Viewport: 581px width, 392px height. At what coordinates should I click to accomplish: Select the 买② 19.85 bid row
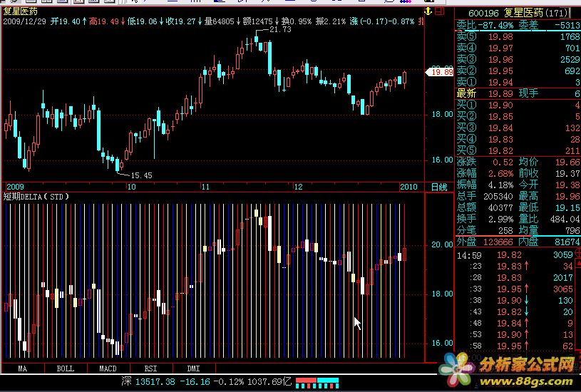coord(518,116)
